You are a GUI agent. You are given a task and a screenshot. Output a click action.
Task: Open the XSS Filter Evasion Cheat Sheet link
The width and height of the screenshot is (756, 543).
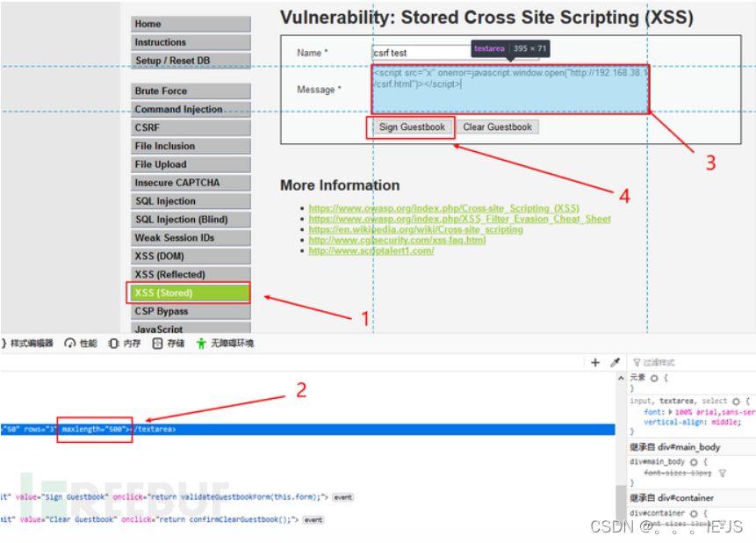tap(459, 219)
